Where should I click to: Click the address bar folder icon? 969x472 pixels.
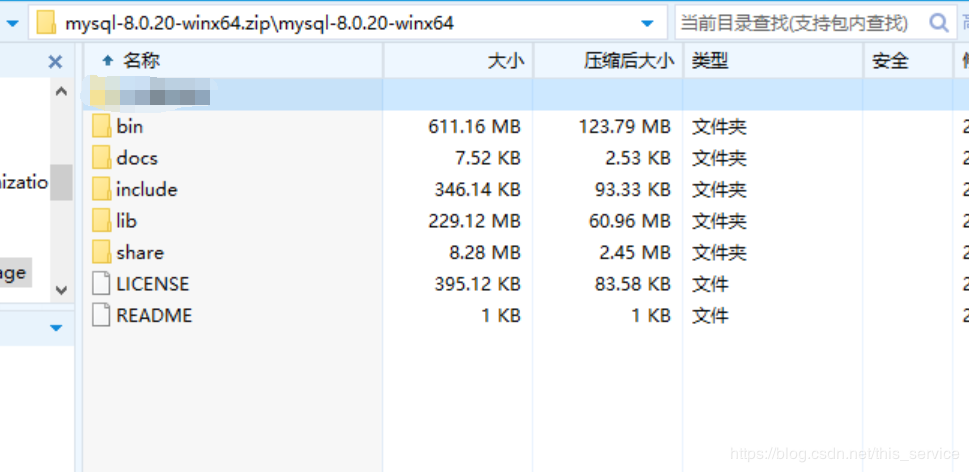tap(46, 23)
